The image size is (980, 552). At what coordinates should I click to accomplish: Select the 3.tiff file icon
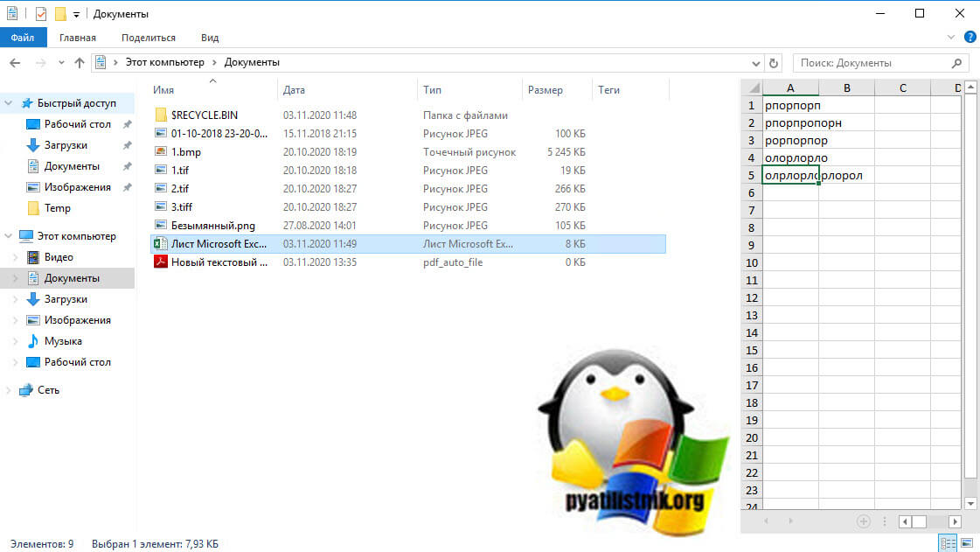point(161,207)
